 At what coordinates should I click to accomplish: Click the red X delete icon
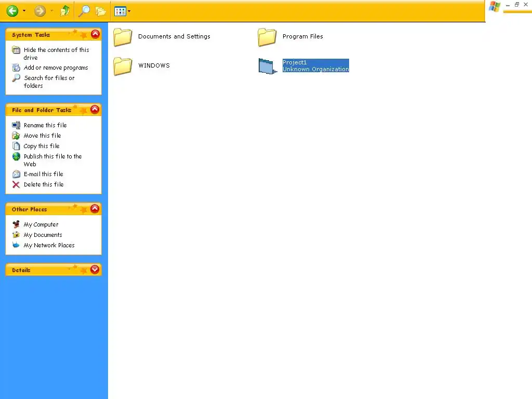[x=16, y=184]
